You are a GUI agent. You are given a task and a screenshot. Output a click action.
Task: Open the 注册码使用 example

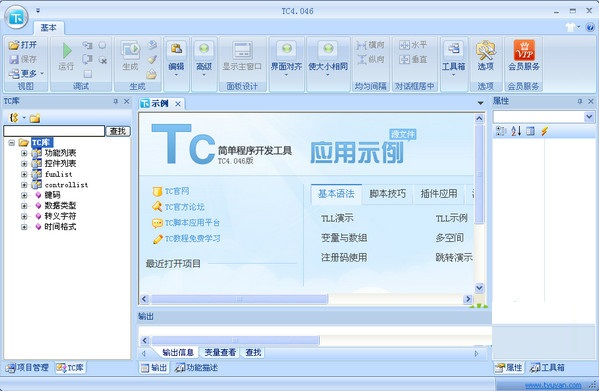(x=344, y=258)
